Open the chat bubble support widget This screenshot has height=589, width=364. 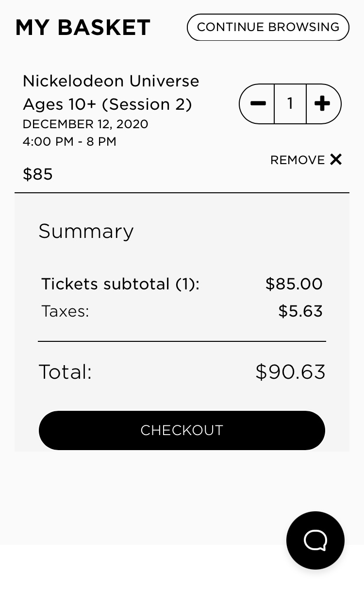(x=315, y=540)
